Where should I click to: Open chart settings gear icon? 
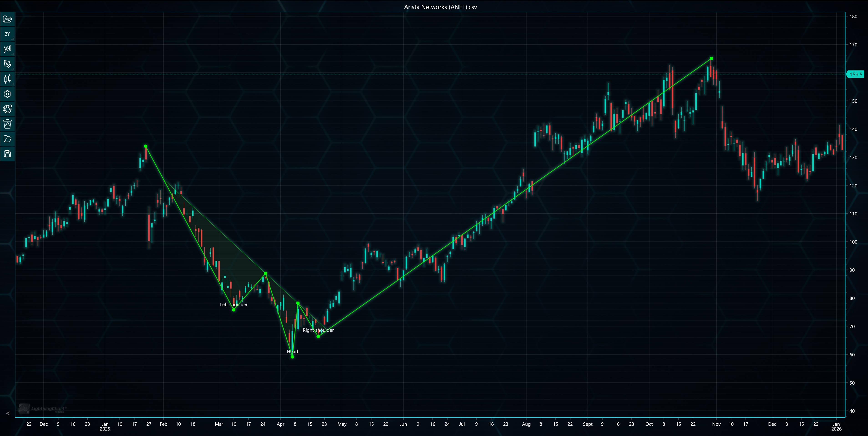click(x=8, y=94)
